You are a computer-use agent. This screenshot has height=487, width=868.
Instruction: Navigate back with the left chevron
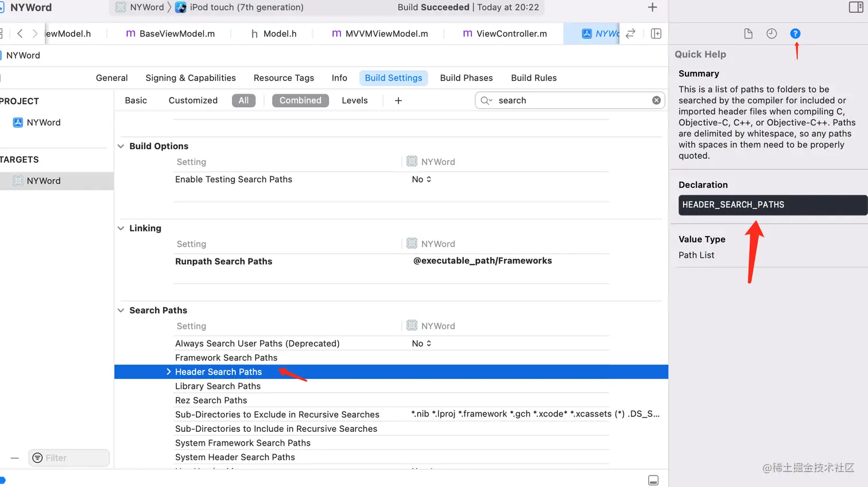click(x=20, y=34)
